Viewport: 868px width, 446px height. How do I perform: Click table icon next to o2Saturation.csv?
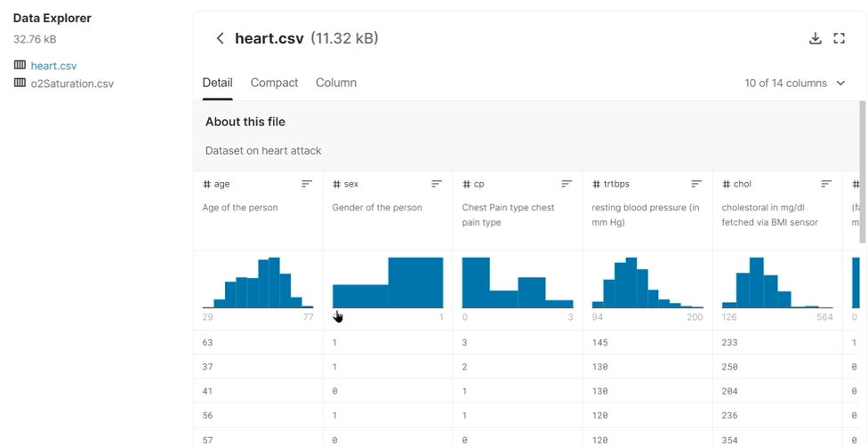pyautogui.click(x=20, y=84)
